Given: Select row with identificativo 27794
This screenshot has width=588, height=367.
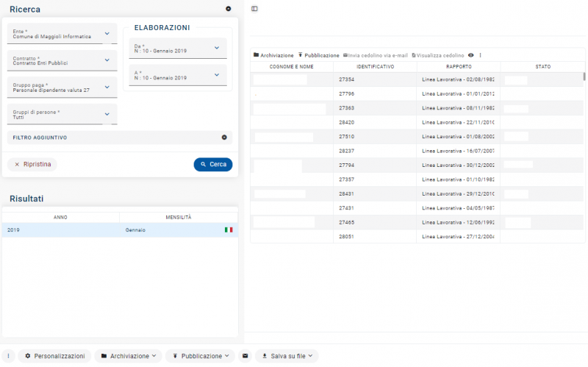Looking at the screenshot, I should (x=417, y=165).
